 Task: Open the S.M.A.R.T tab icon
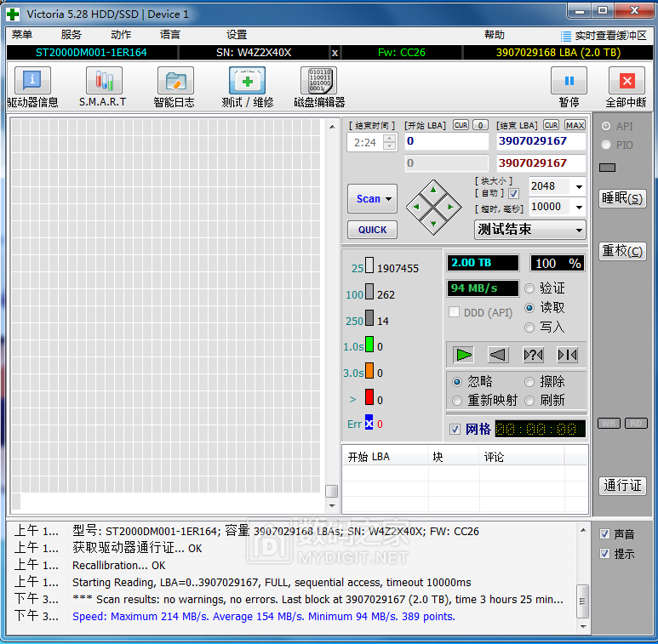pos(104,80)
